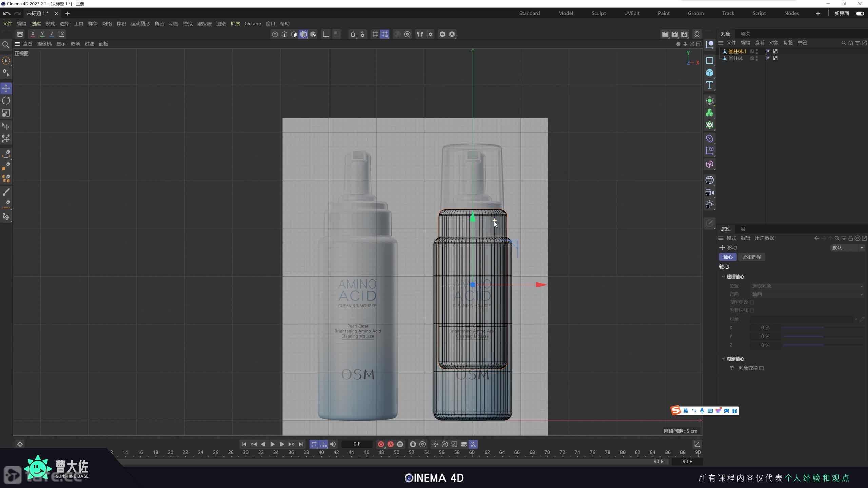The image size is (868, 488).
Task: Click the current frame field 0 F
Action: click(x=357, y=444)
